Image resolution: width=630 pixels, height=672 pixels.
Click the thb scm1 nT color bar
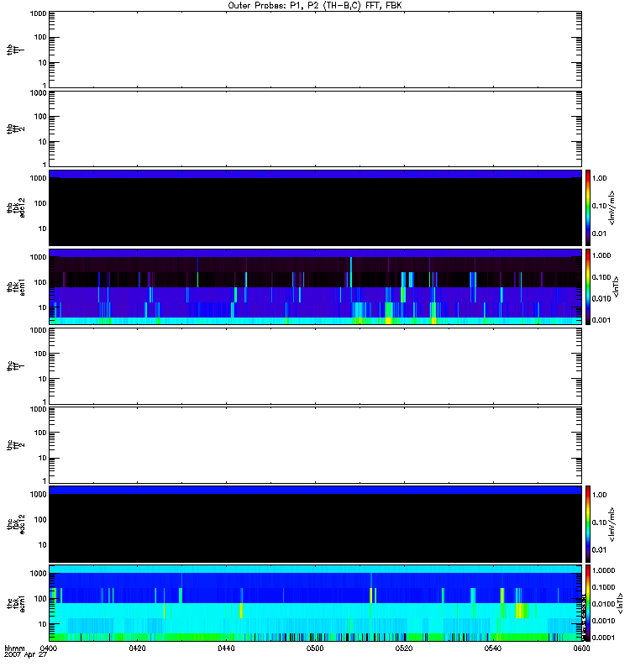tap(588, 286)
